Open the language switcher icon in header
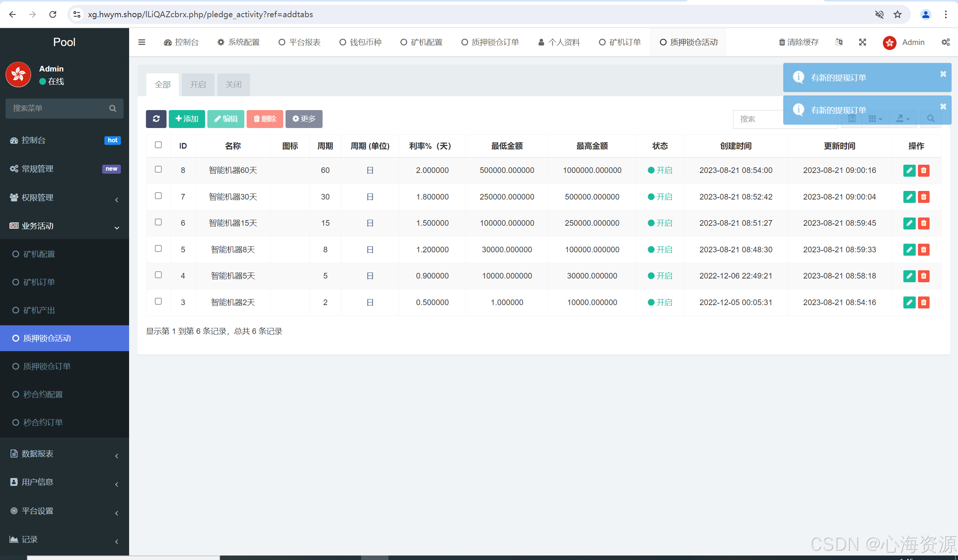The image size is (958, 560). click(839, 42)
